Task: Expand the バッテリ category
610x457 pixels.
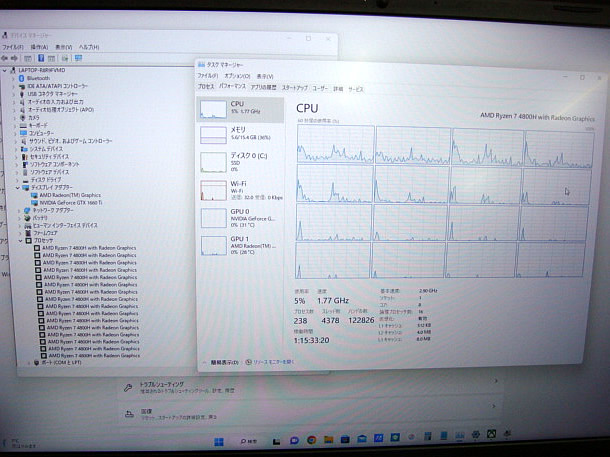Action: [19, 218]
